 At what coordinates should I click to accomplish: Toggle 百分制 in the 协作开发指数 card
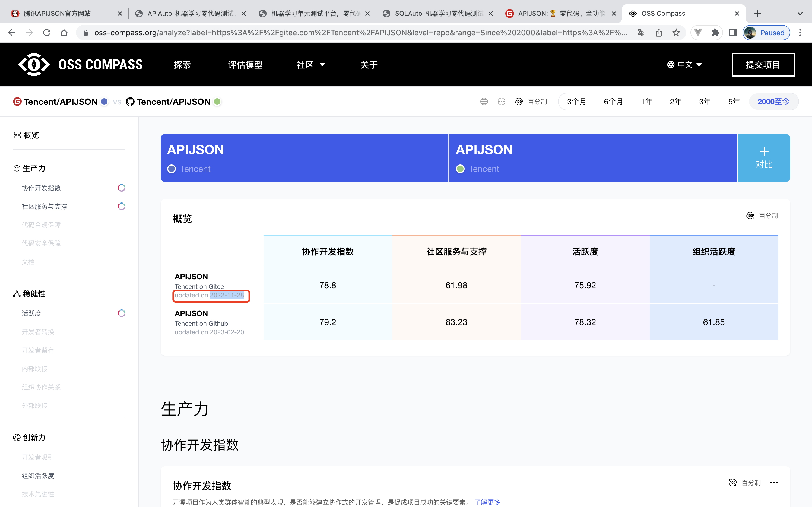(x=745, y=483)
